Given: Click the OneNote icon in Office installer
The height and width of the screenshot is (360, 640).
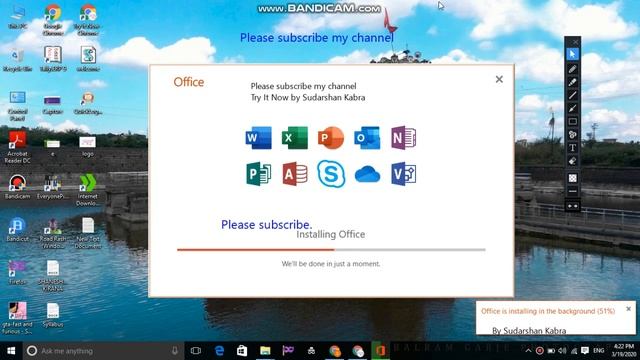Looking at the screenshot, I should (x=403, y=138).
